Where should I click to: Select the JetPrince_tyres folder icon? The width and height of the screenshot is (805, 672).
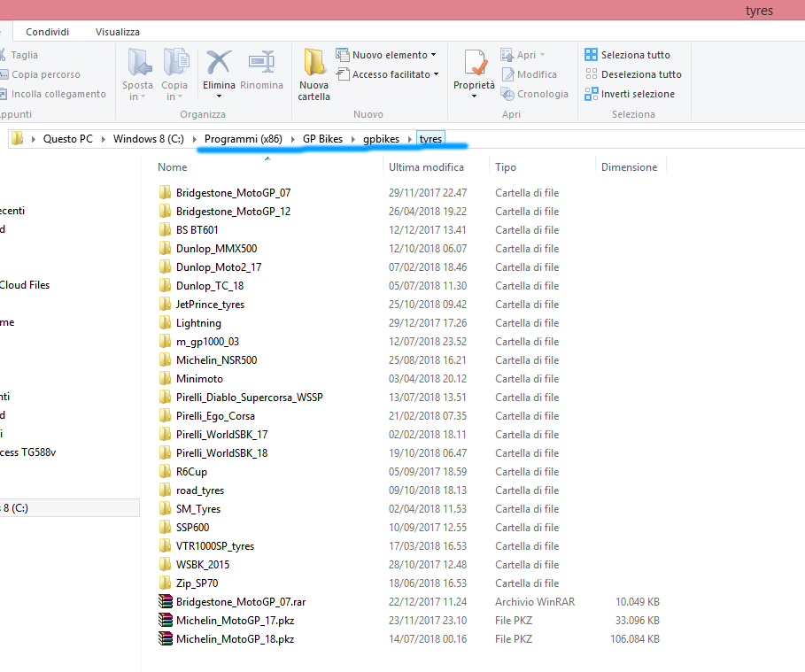165,304
